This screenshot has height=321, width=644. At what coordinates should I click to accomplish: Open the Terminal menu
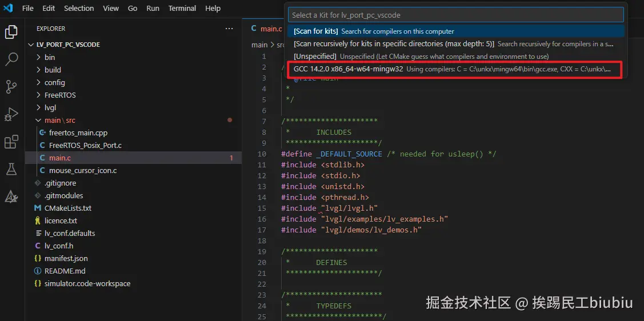[x=182, y=8]
